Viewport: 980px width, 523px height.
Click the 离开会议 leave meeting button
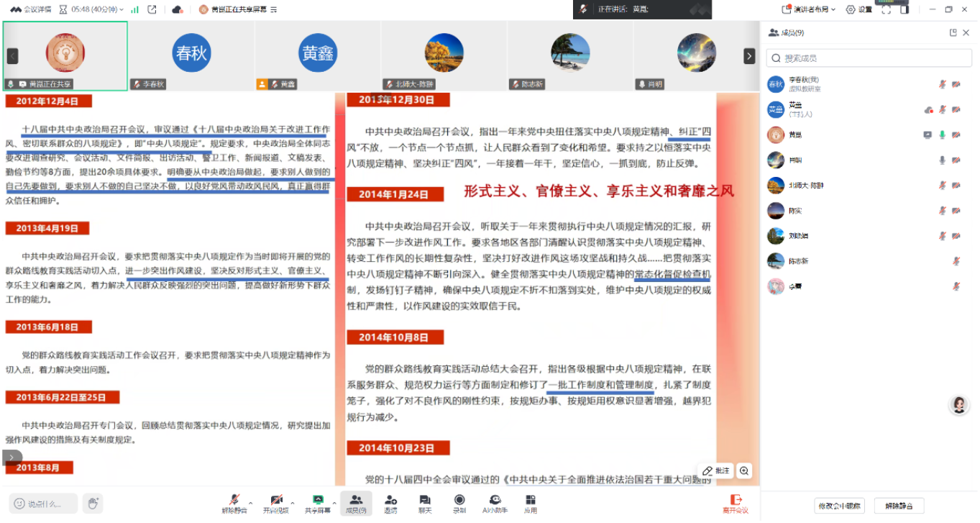[735, 503]
